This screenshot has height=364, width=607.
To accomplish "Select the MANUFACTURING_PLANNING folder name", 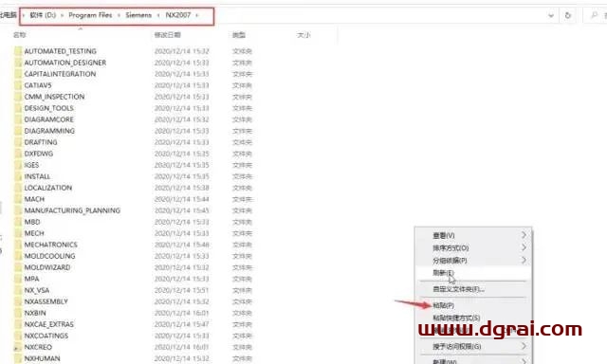I will coord(72,210).
